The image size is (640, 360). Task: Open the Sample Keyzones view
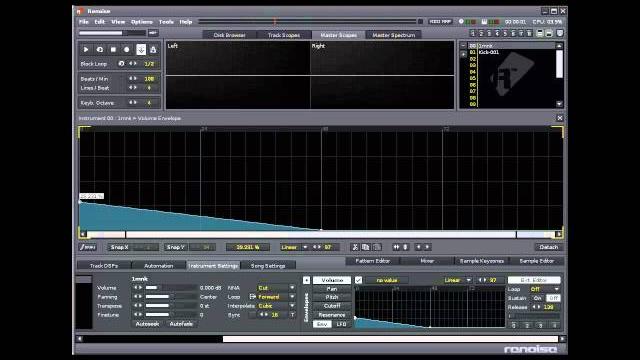coord(482,260)
